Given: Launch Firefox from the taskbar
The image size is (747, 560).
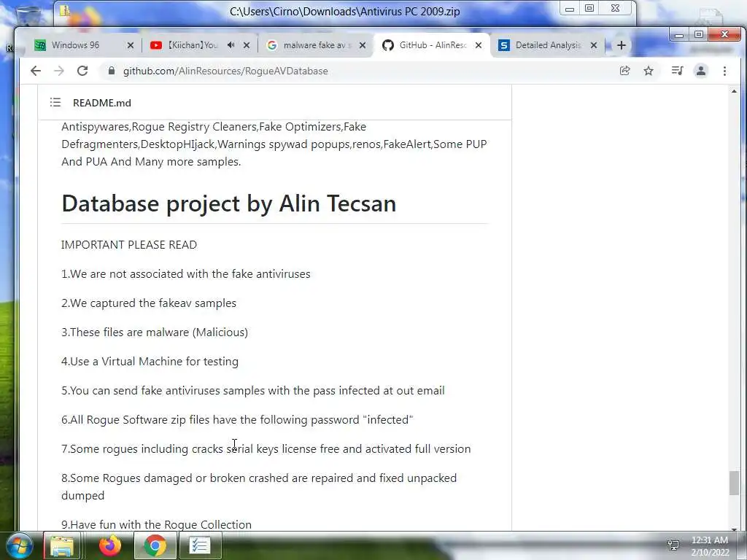Looking at the screenshot, I should pyautogui.click(x=109, y=545).
